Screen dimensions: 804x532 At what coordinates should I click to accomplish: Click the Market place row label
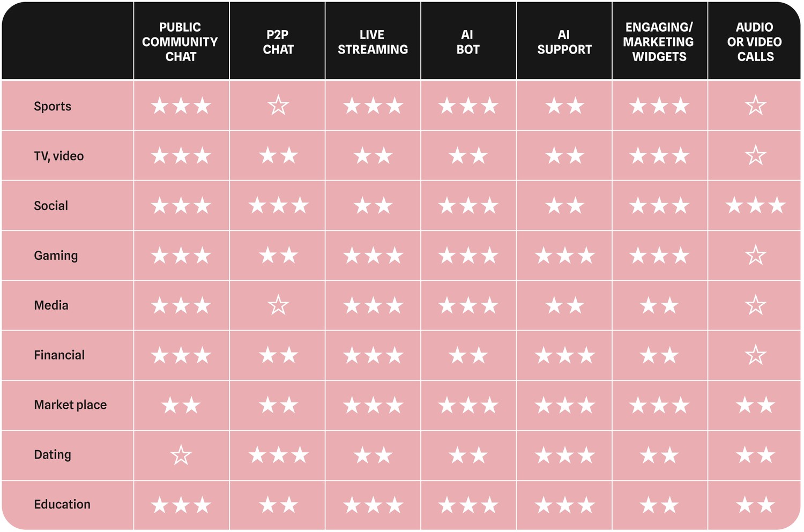click(70, 405)
